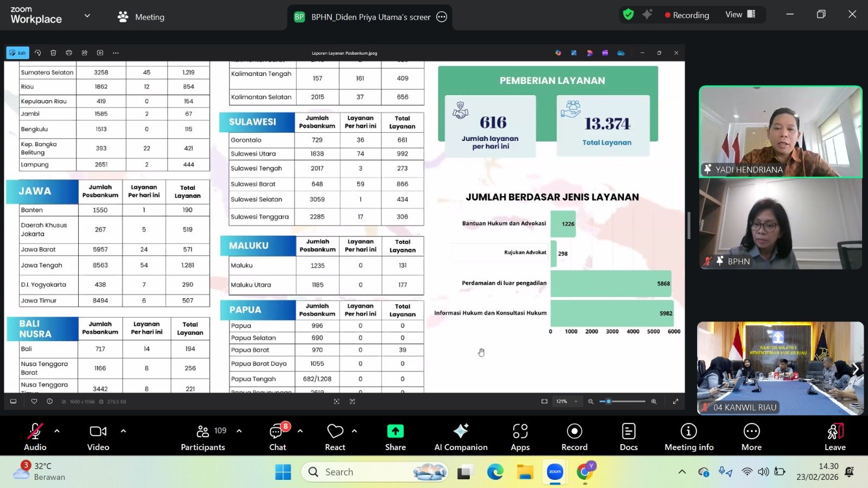868x488 pixels.
Task: Change layout with the View button
Action: (740, 15)
